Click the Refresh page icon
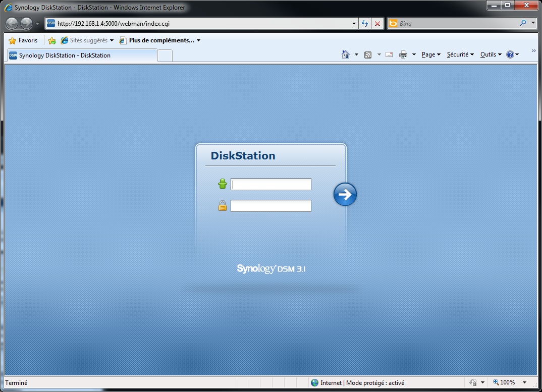Screen dimensions: 542x392 (365, 24)
